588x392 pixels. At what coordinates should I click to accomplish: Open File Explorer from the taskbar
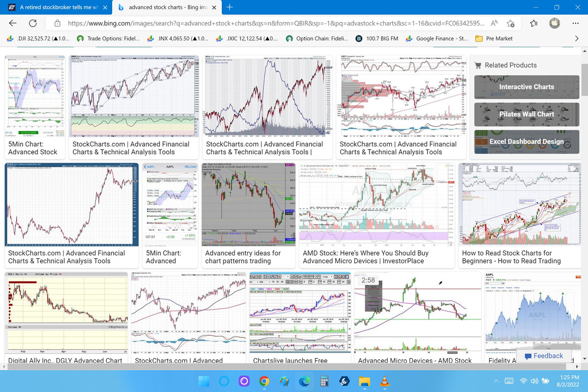click(364, 381)
